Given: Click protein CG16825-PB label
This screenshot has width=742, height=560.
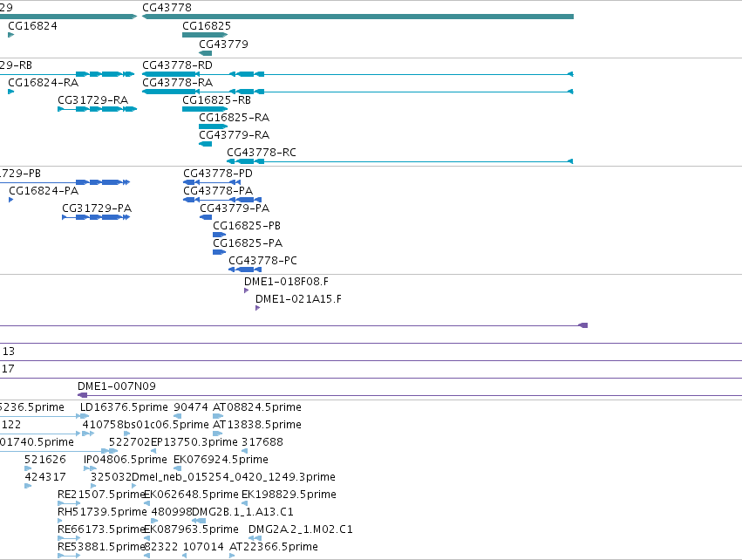Looking at the screenshot, I should tap(247, 226).
